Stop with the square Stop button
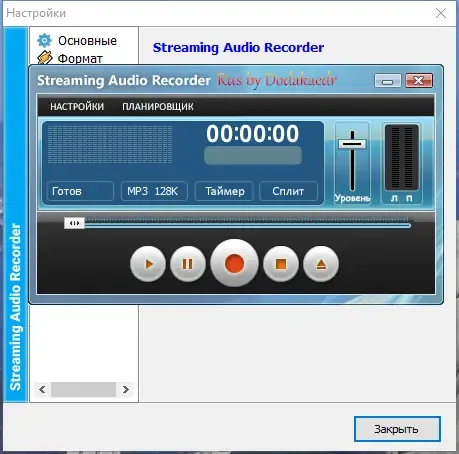This screenshot has height=454, width=459. (x=281, y=264)
